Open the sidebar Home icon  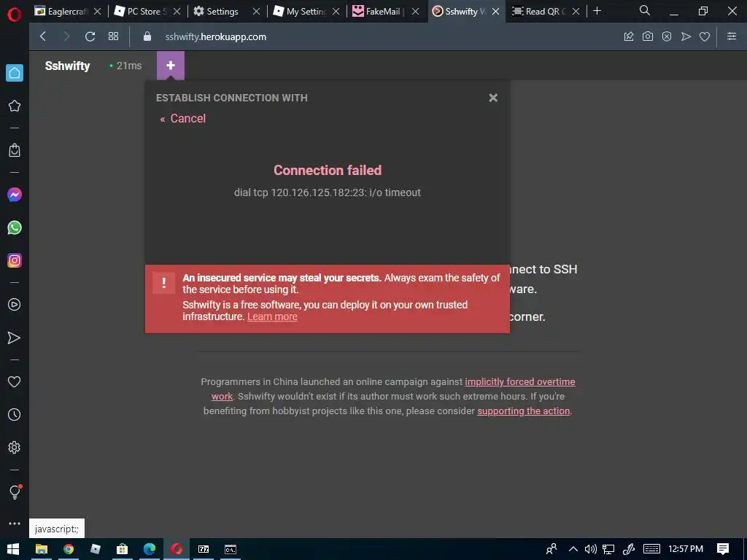point(15,73)
